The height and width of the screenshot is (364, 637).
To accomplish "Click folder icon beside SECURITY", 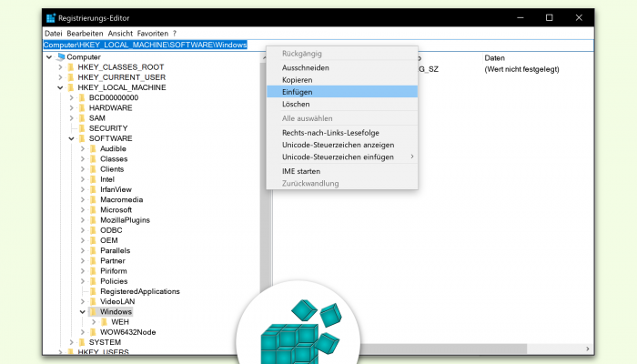I will coord(83,128).
